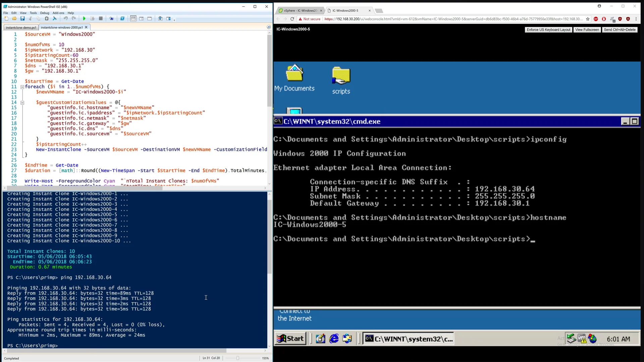
Task: Click the Paste clipboard toolbar icon
Action: (x=47, y=19)
